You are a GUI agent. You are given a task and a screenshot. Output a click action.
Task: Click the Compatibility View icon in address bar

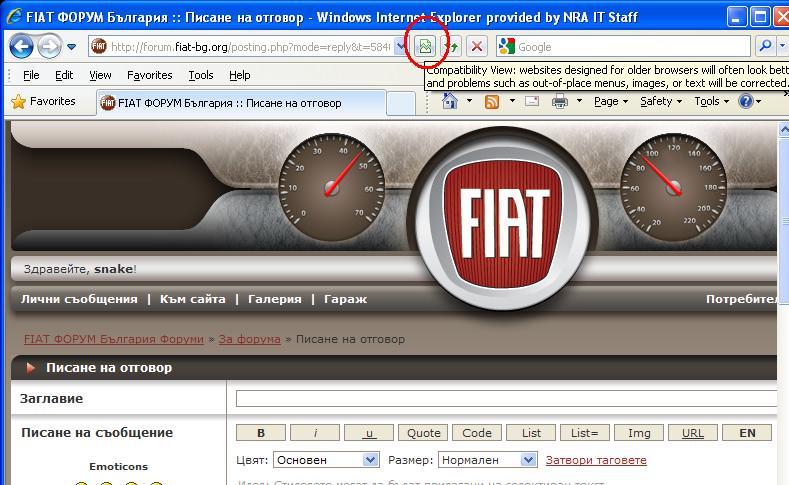pyautogui.click(x=426, y=47)
